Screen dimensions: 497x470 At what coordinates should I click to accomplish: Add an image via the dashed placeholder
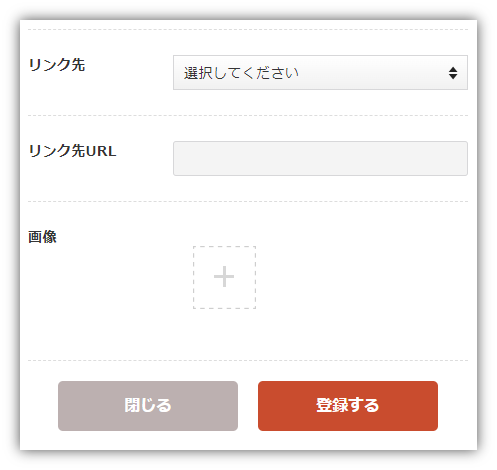tap(224, 277)
